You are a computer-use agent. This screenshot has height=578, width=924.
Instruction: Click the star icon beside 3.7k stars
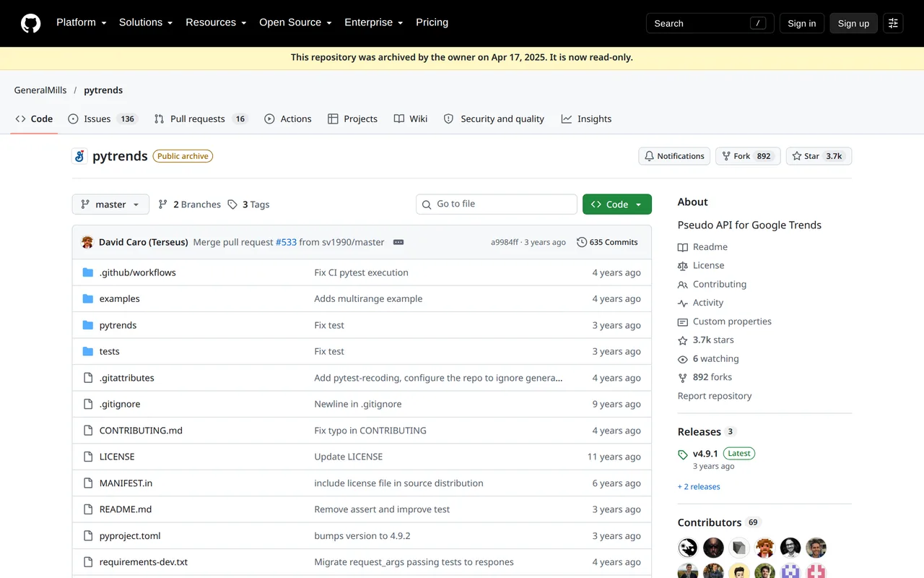point(683,340)
